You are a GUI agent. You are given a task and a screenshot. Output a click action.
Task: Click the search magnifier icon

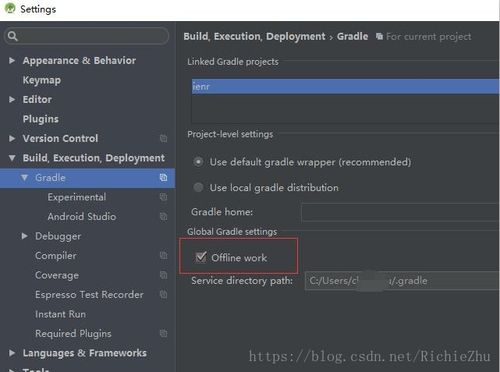[13, 36]
